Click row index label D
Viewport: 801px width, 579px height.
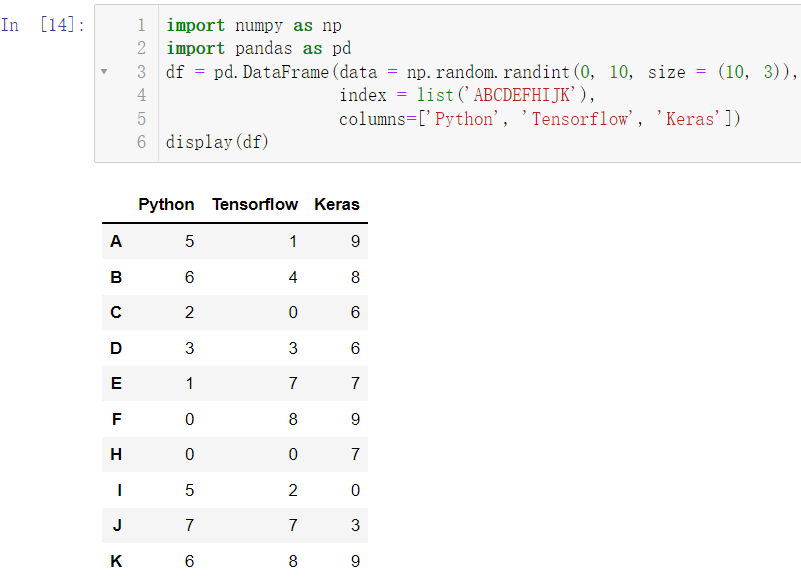coord(116,348)
